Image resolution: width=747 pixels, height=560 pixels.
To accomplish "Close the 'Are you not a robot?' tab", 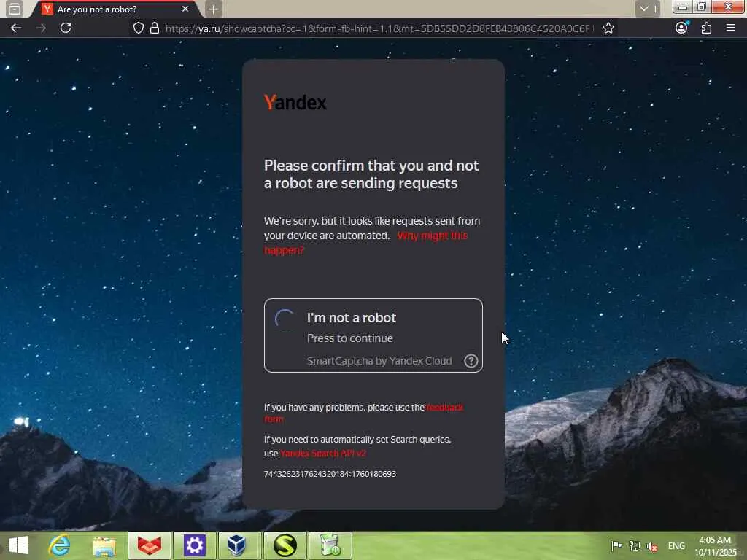I will (x=185, y=9).
